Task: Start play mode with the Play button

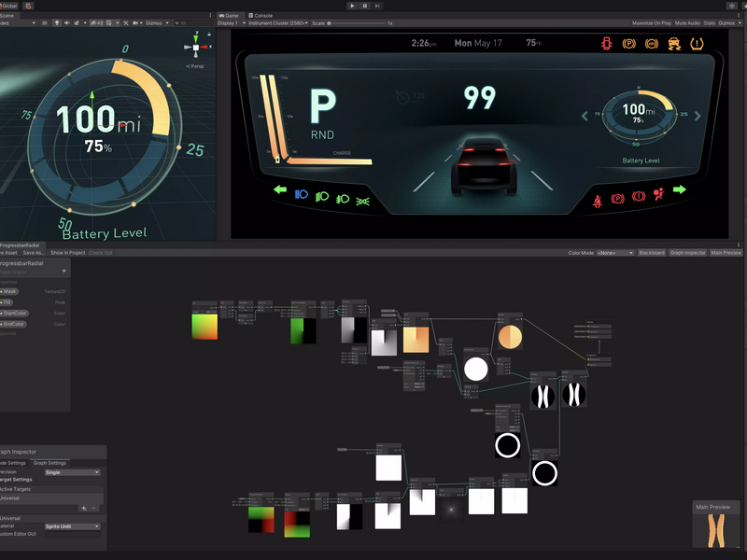Action: coord(352,6)
